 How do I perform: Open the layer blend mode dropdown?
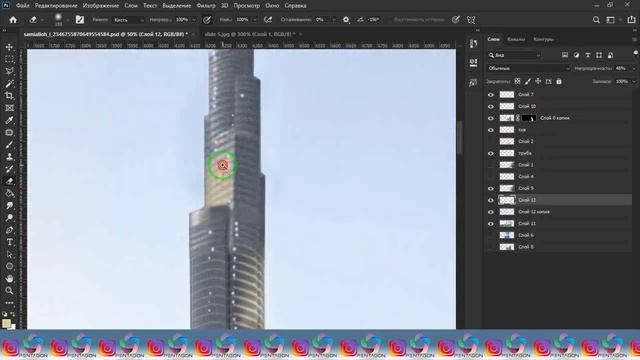(528, 68)
